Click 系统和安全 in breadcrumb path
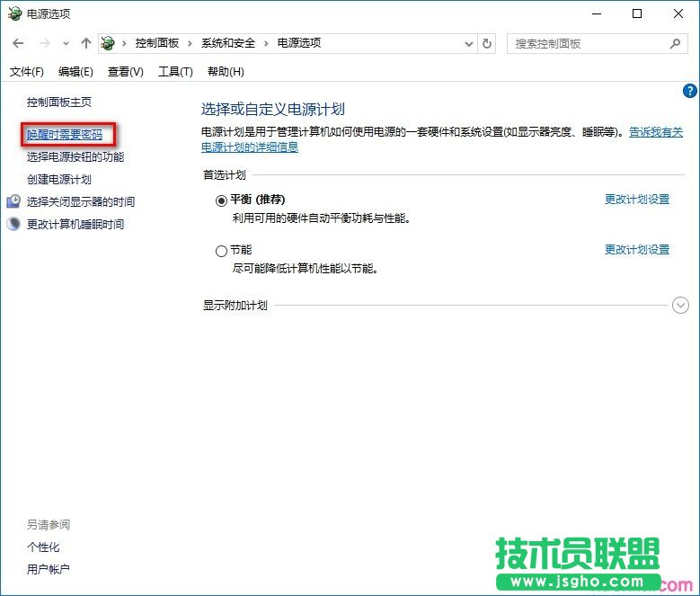 click(227, 43)
